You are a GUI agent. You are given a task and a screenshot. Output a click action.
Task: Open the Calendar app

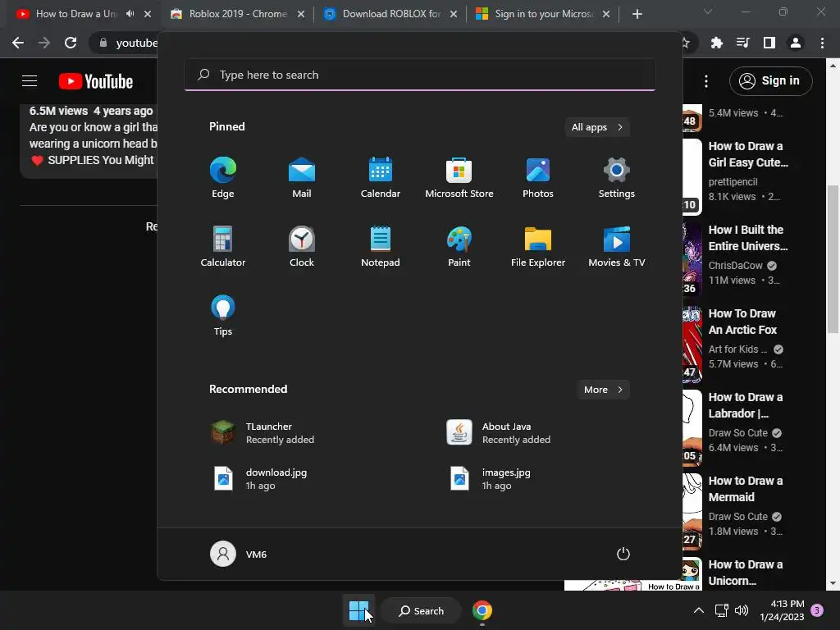click(381, 178)
